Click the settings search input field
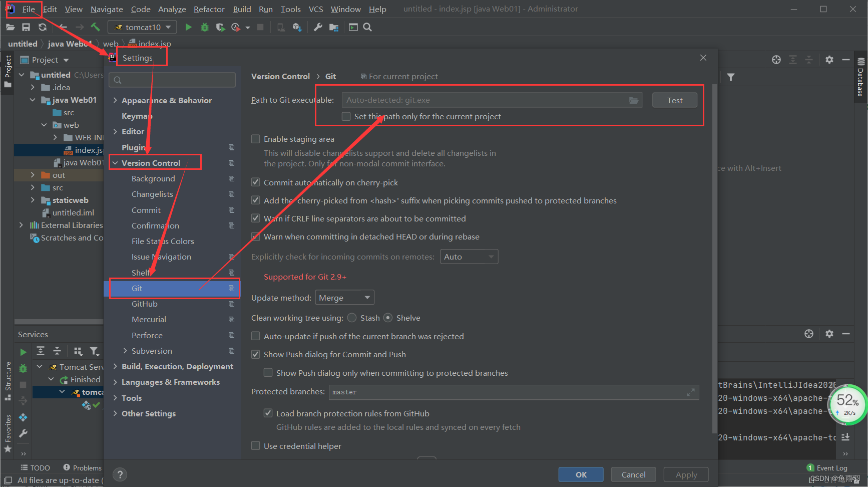The height and width of the screenshot is (487, 868). 173,80
